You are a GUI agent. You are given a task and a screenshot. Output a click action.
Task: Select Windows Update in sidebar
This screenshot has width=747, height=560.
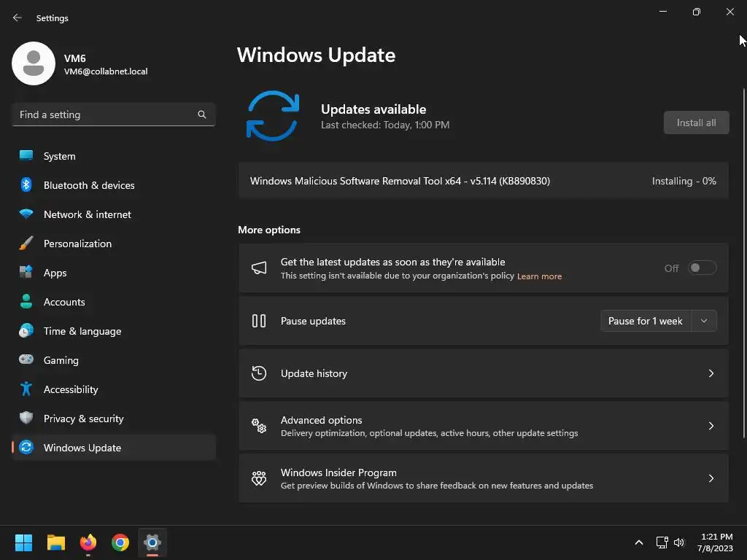tap(114, 448)
